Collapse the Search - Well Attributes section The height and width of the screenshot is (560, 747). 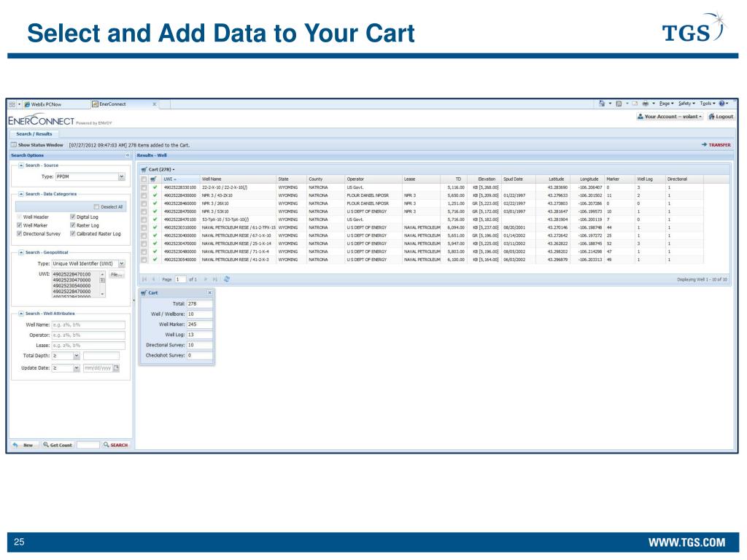click(x=21, y=314)
